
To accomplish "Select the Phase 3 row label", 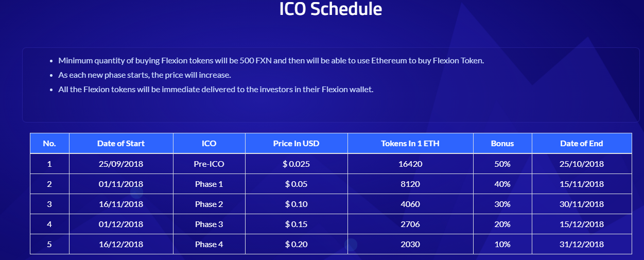I will click(x=209, y=224).
